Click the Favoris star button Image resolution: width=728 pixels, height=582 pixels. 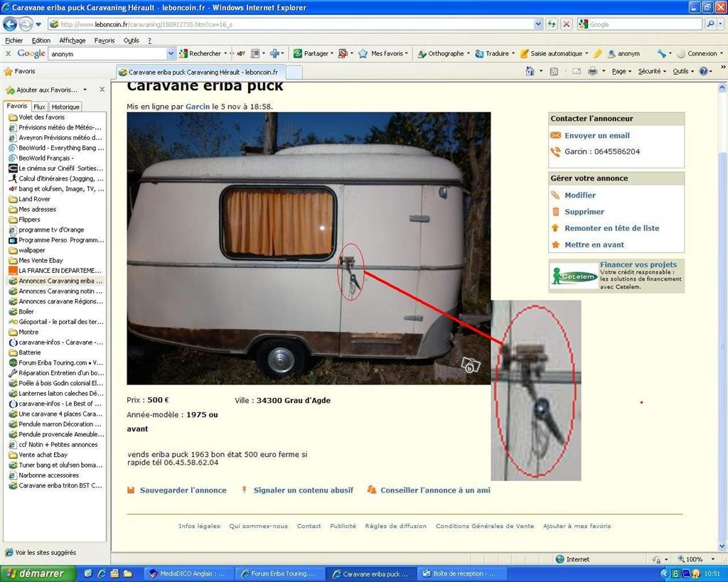click(x=19, y=72)
